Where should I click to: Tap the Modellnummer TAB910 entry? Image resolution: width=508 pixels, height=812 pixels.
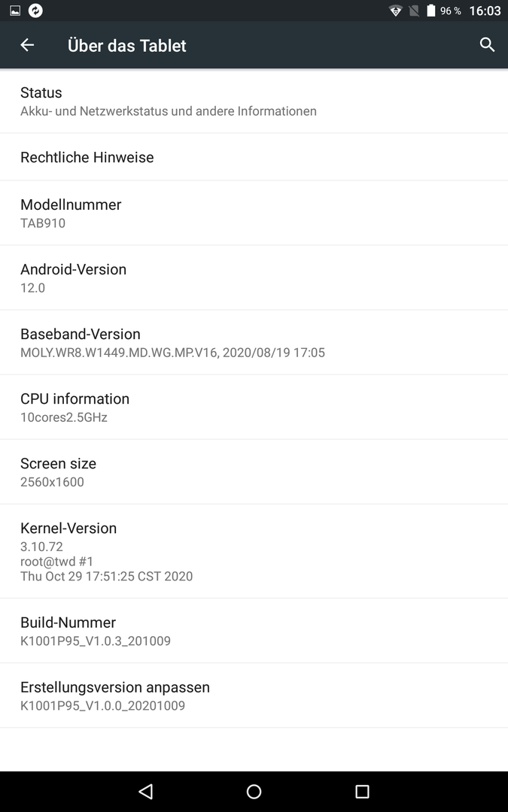(254, 213)
